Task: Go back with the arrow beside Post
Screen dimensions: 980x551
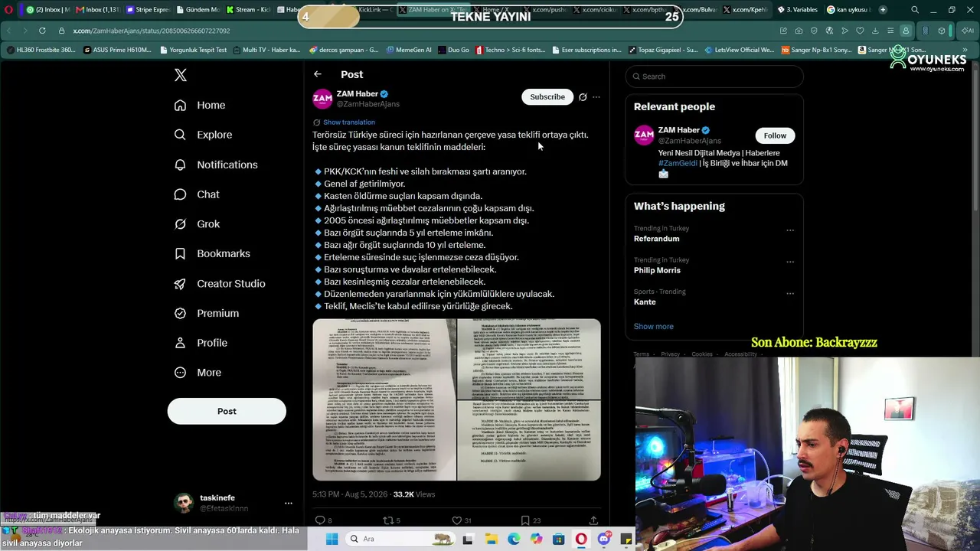Action: point(318,74)
